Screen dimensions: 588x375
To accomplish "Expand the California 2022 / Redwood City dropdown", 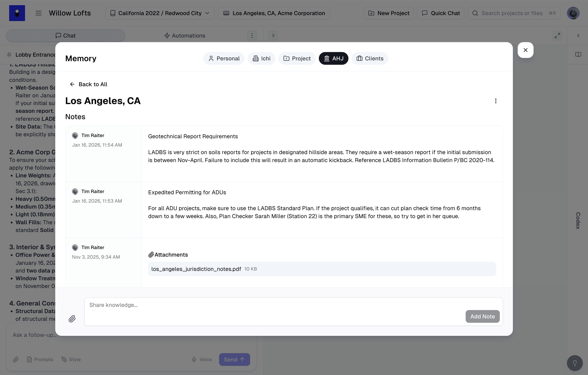I will (160, 13).
